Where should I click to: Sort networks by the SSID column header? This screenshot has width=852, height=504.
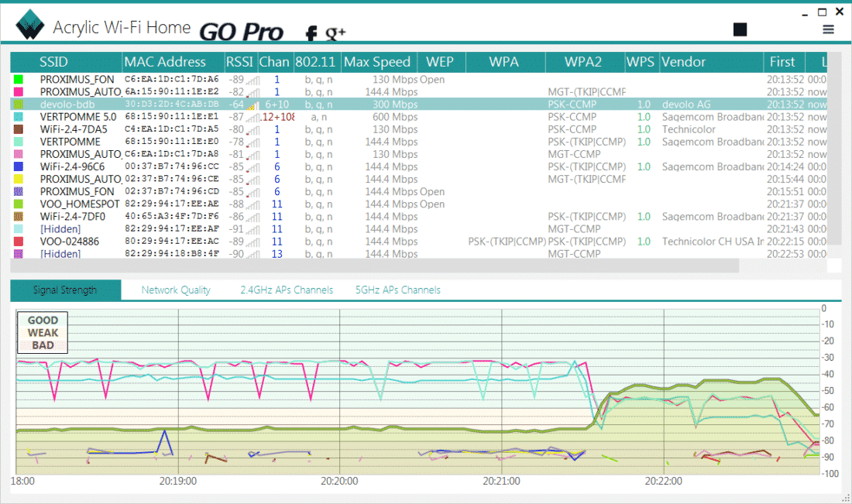point(67,62)
